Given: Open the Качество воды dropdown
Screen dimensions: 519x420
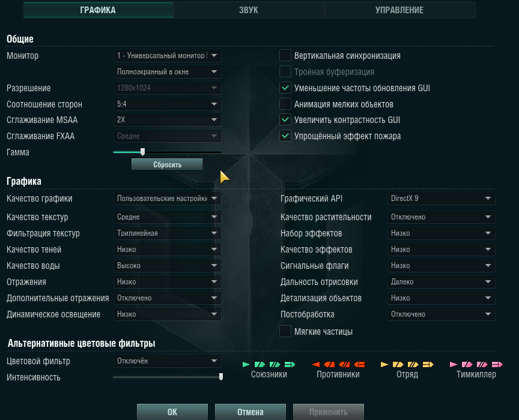Looking at the screenshot, I should (167, 266).
